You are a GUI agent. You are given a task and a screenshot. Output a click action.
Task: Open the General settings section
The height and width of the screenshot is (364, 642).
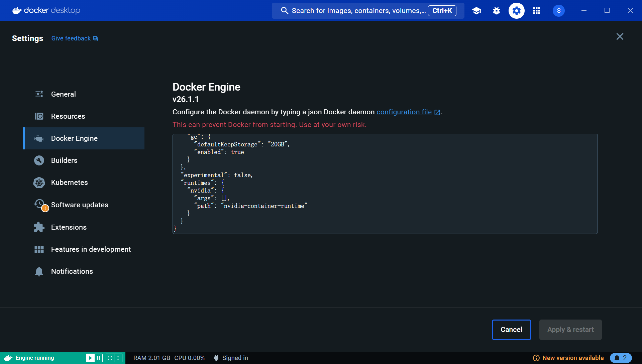click(x=84, y=94)
